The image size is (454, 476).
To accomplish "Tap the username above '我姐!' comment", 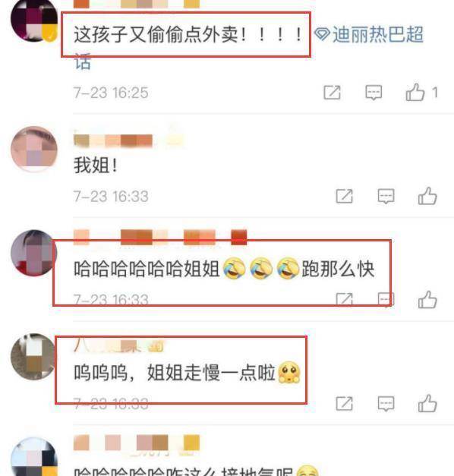I will (x=128, y=140).
